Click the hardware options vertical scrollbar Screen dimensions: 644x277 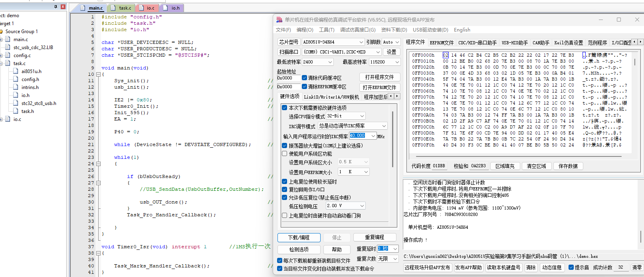click(x=392, y=140)
